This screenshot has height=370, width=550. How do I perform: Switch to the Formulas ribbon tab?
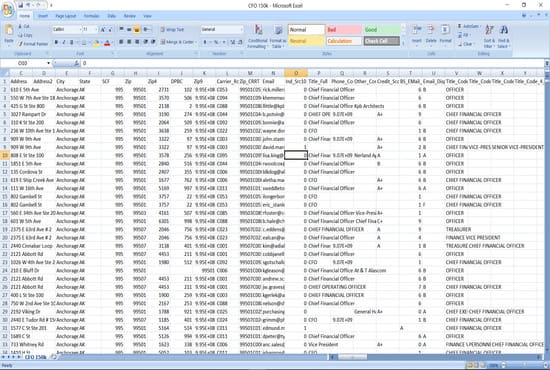click(92, 16)
